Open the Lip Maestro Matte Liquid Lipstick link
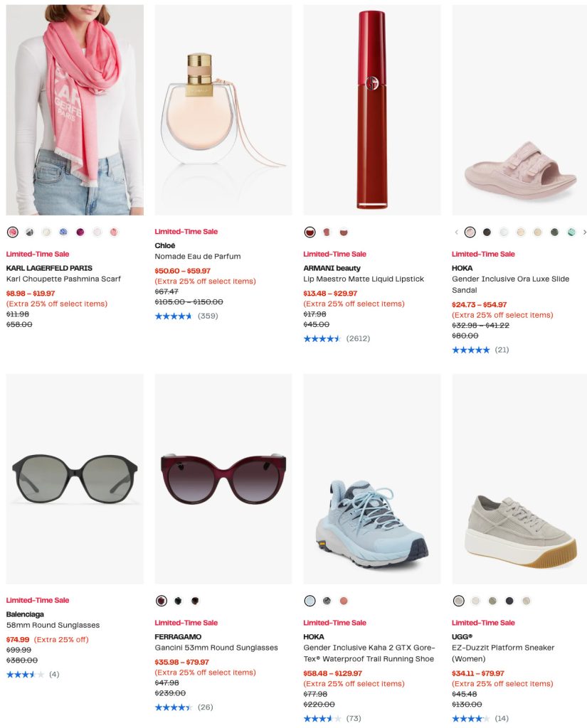This screenshot has width=587, height=728. pyautogui.click(x=364, y=279)
